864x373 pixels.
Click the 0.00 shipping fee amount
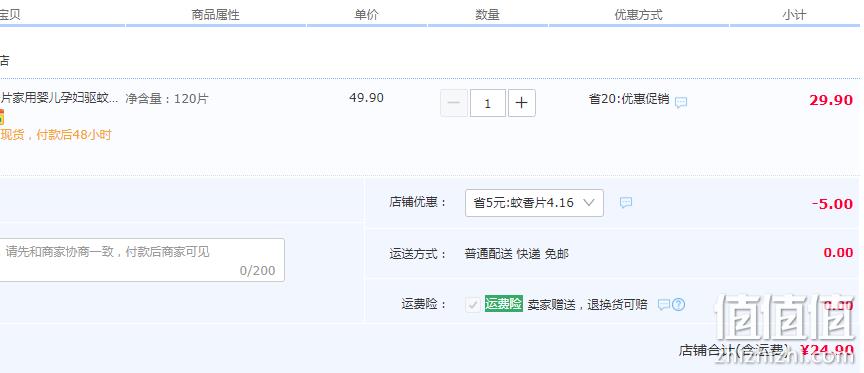pyautogui.click(x=838, y=252)
